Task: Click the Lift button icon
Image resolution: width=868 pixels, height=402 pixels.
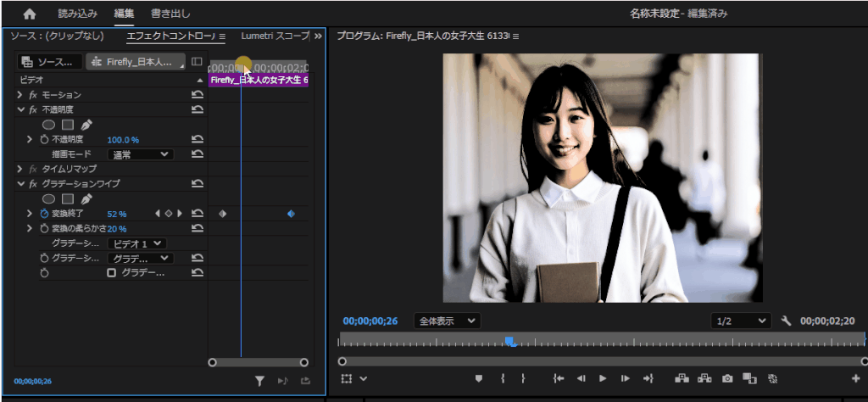Action: pyautogui.click(x=682, y=379)
